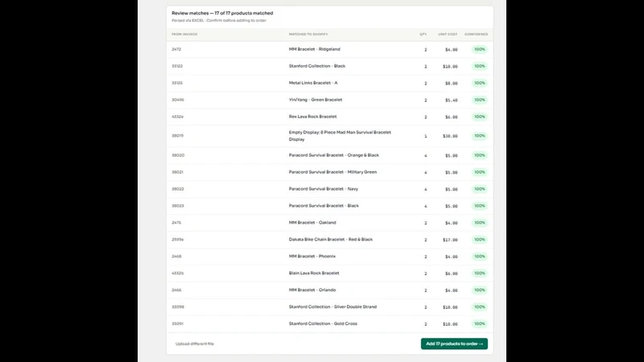Click the 100% badge in Dakata Bike Chain row
The height and width of the screenshot is (362, 644).
click(479, 239)
